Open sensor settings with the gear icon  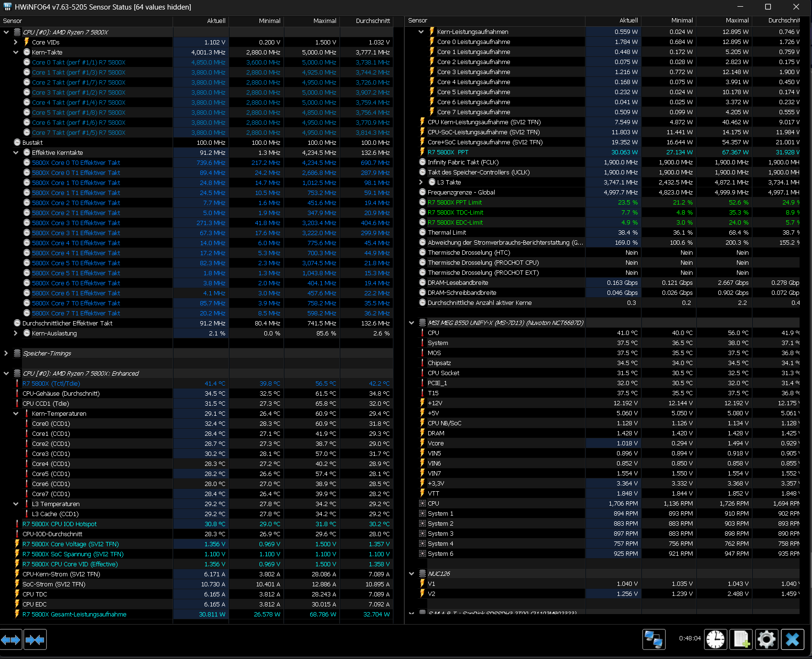[767, 639]
